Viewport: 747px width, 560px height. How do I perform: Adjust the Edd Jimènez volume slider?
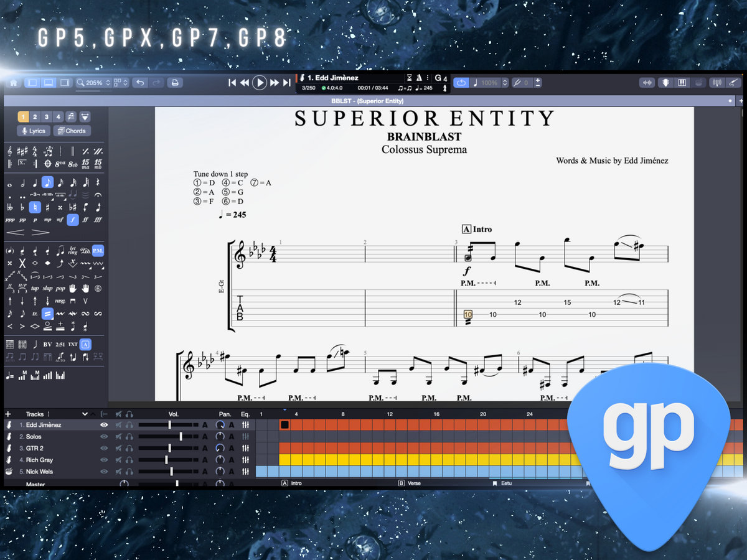point(170,424)
